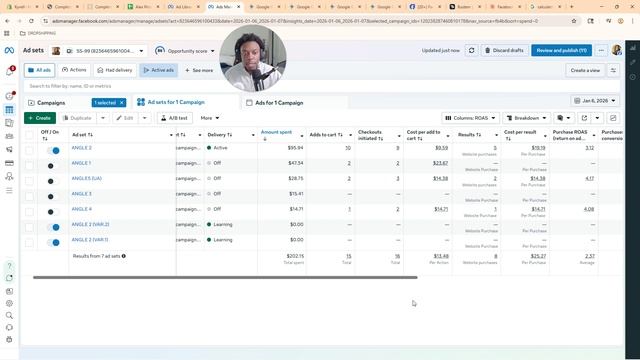Screen dimensions: 640x360
Task: Remove the 1 selected filter chip
Action: click(x=122, y=103)
